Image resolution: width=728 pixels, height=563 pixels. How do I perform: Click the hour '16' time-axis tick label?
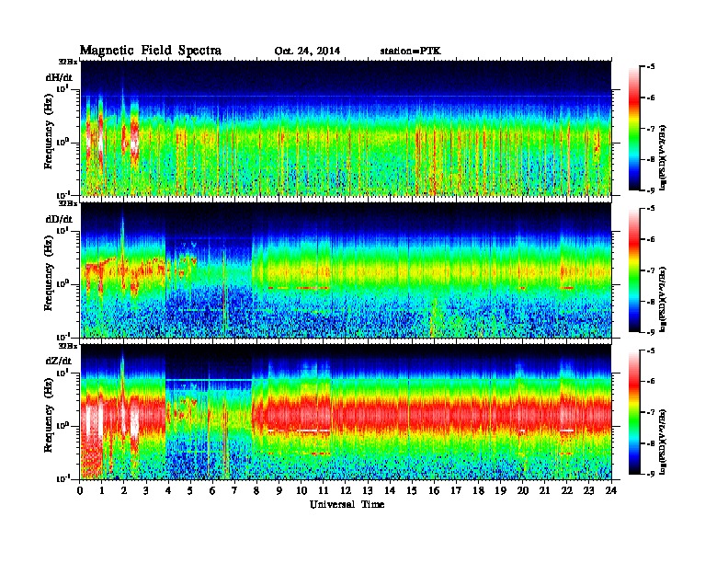tap(434, 490)
